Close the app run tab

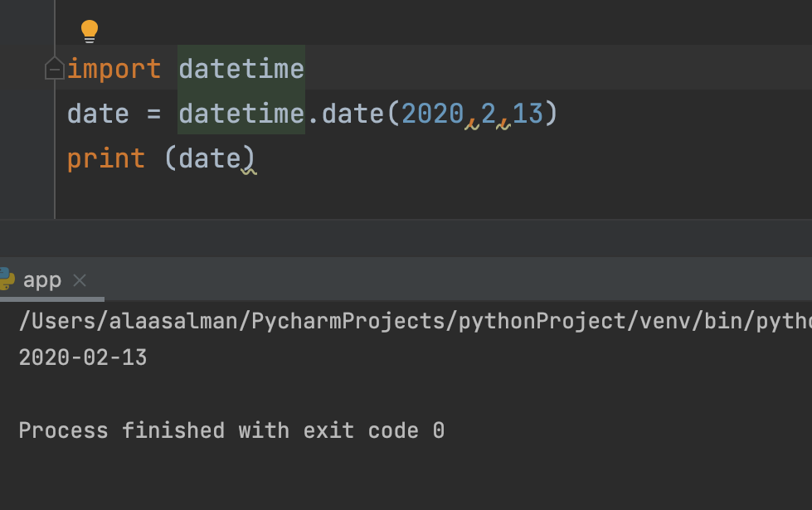click(x=80, y=280)
